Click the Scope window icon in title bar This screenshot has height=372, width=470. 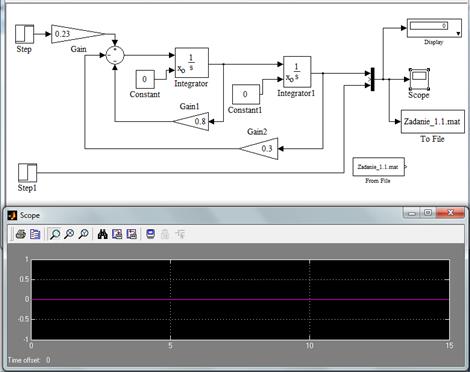12,215
